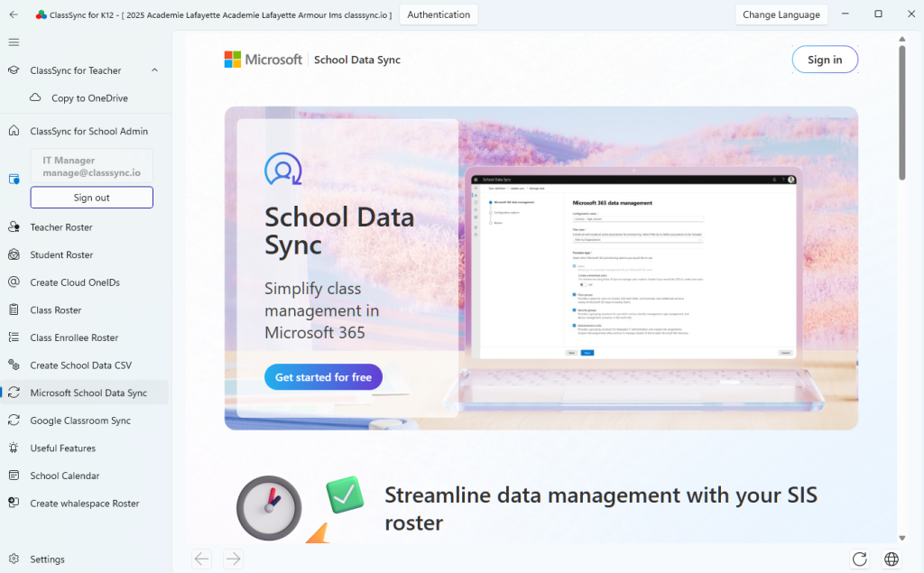
Task: Open Google Classroom Sync
Action: 80,421
